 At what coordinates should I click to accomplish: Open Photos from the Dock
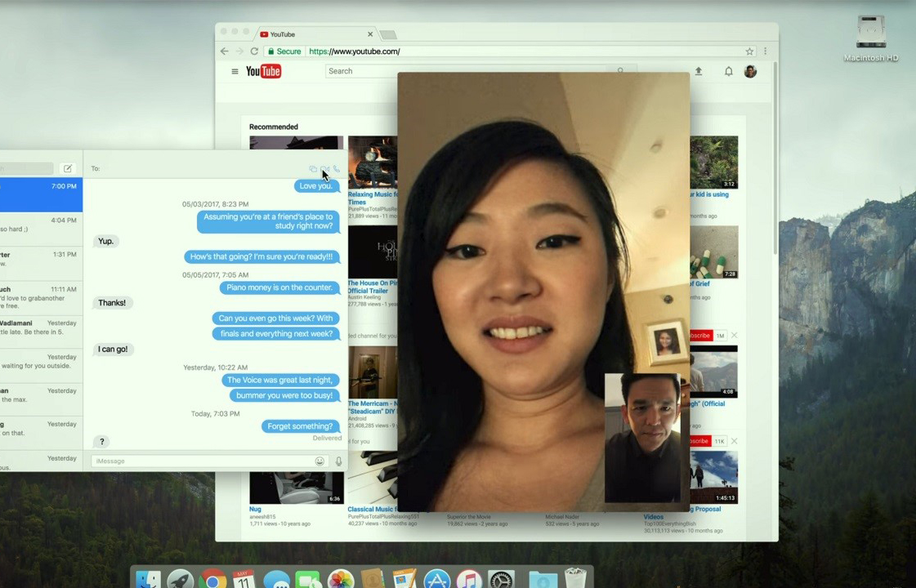tap(341, 580)
